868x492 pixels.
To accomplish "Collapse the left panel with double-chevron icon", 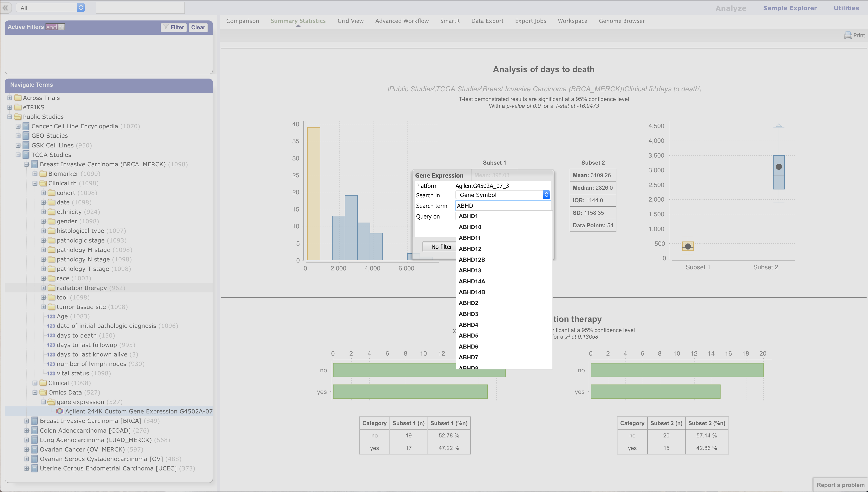I will pos(5,8).
